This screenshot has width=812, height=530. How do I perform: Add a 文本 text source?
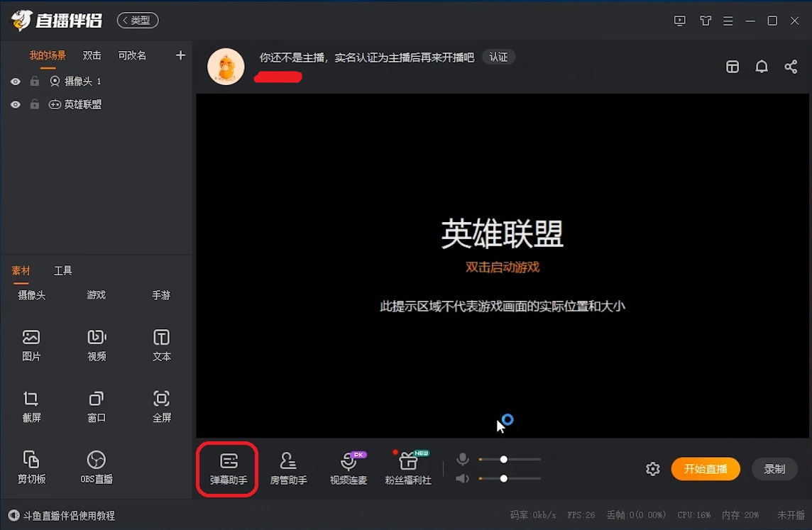point(160,345)
